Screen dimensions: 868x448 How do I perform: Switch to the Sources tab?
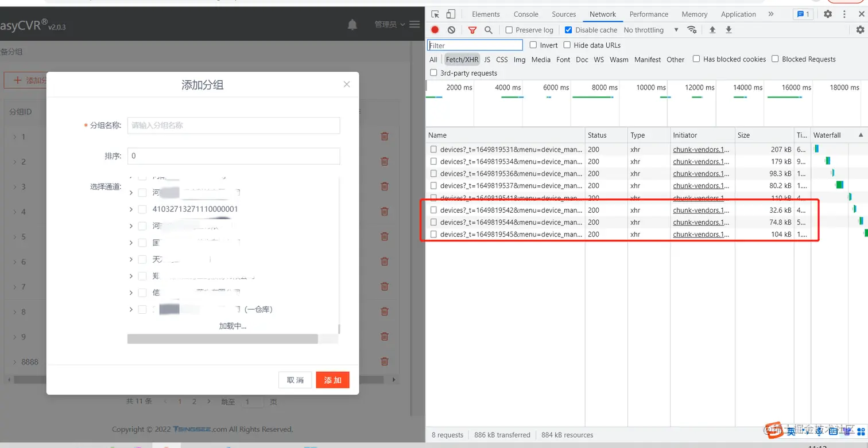tap(564, 14)
